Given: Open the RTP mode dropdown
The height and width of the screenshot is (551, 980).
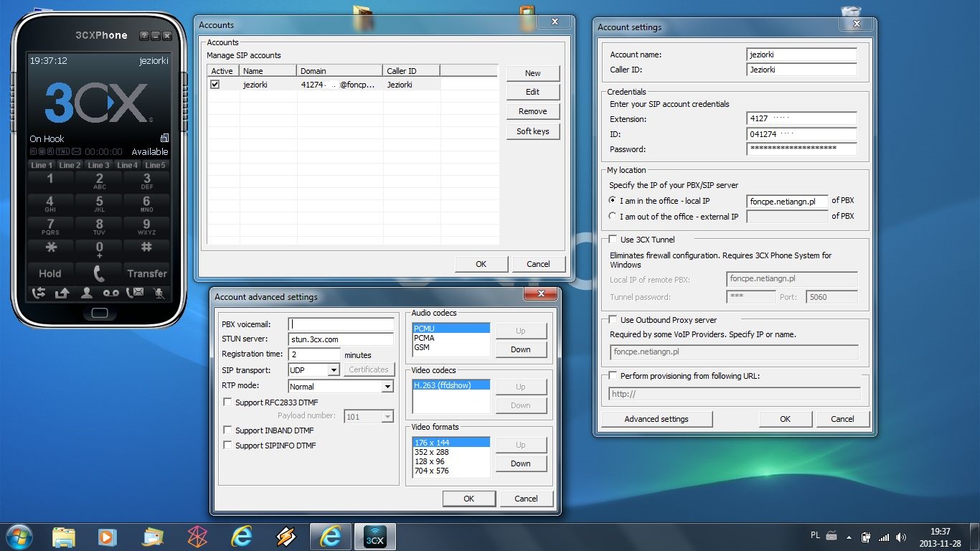Looking at the screenshot, I should pyautogui.click(x=387, y=387).
